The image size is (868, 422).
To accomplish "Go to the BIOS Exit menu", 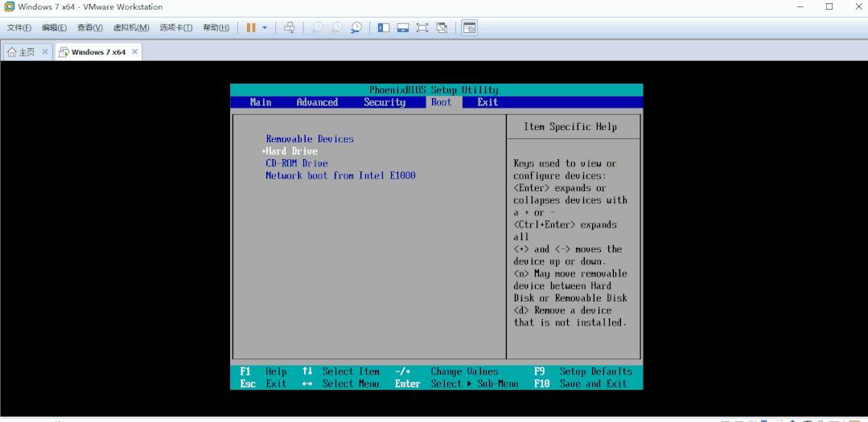I will tap(487, 102).
